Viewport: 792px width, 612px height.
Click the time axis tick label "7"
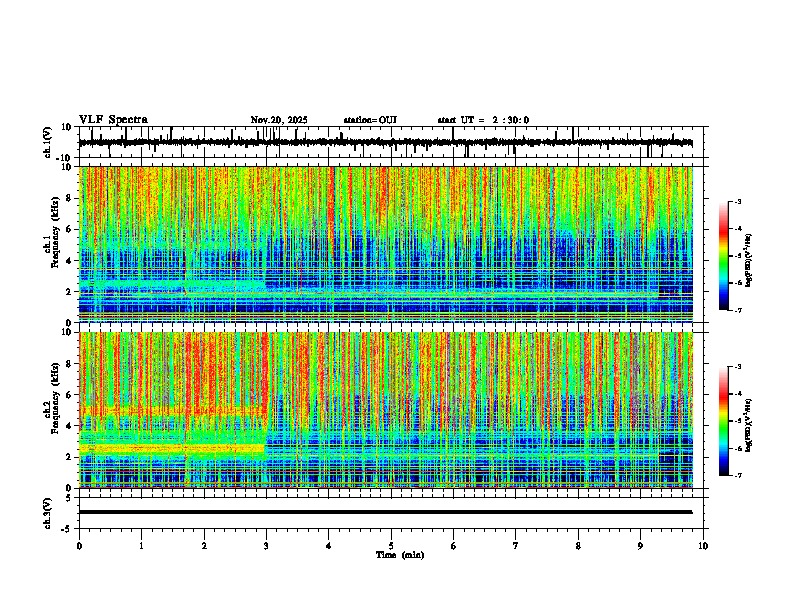pos(516,546)
